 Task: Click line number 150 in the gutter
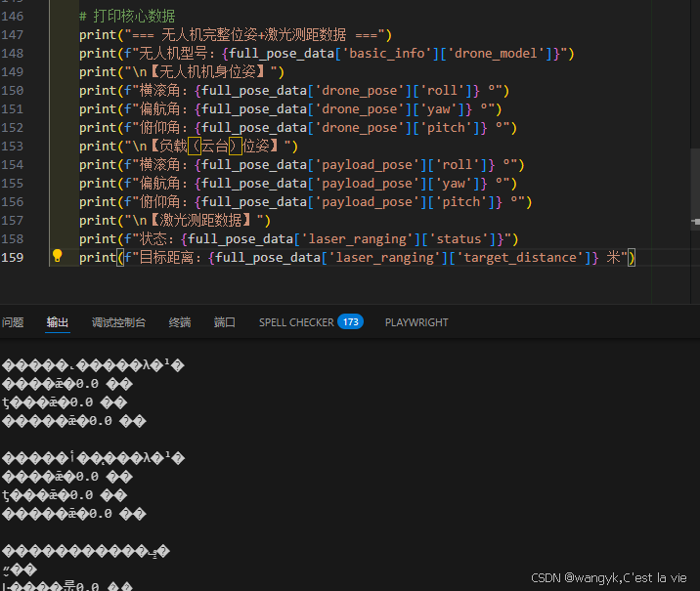tap(13, 91)
